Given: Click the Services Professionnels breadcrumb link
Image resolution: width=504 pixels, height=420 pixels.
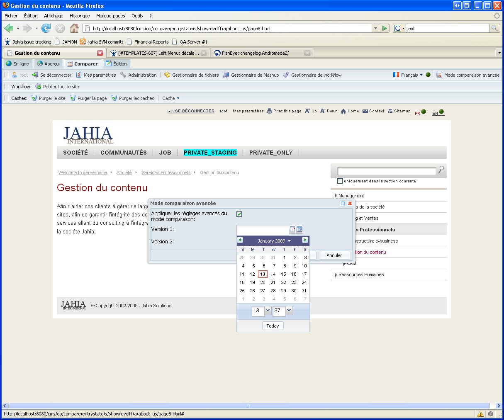Looking at the screenshot, I should click(x=166, y=172).
